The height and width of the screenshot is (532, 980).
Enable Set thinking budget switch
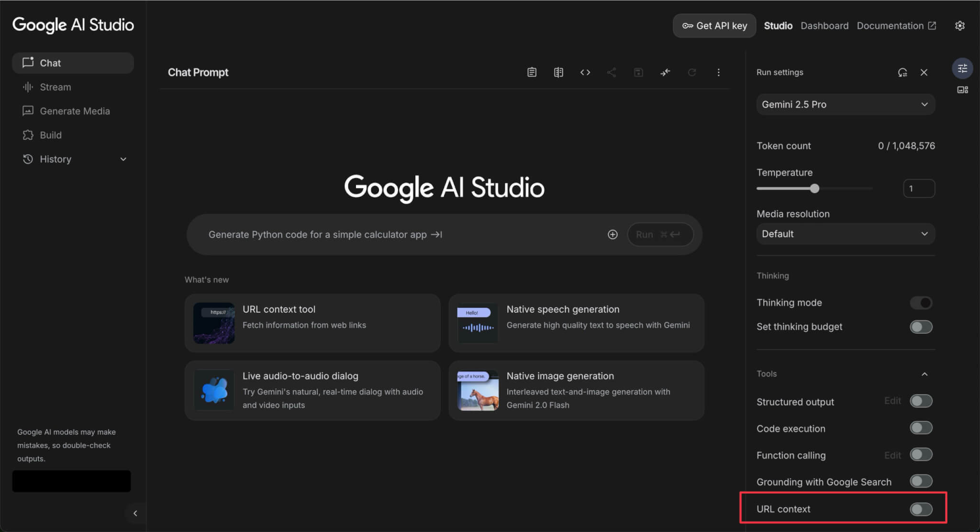point(921,327)
